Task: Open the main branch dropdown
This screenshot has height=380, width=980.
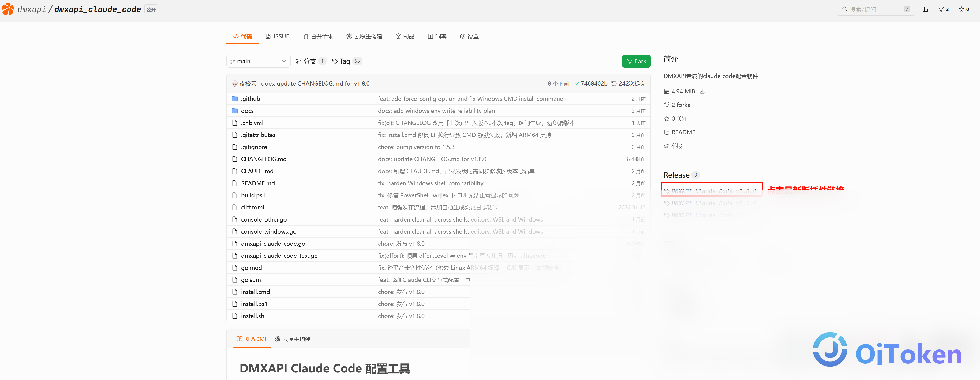Action: [258, 61]
